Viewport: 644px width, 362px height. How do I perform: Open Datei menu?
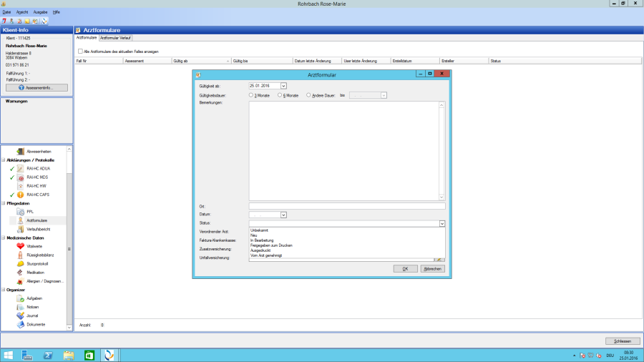pos(6,12)
